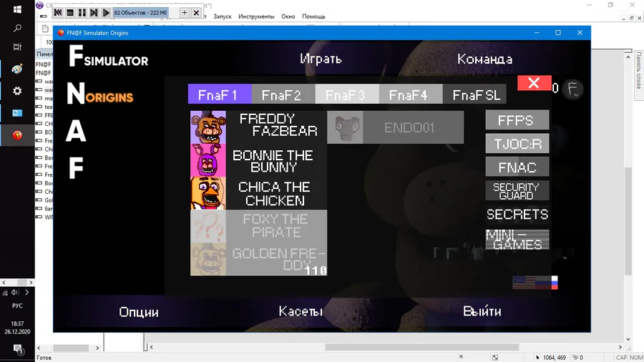The image size is (644, 362).
Task: Open the SECRETS category
Action: 517,214
